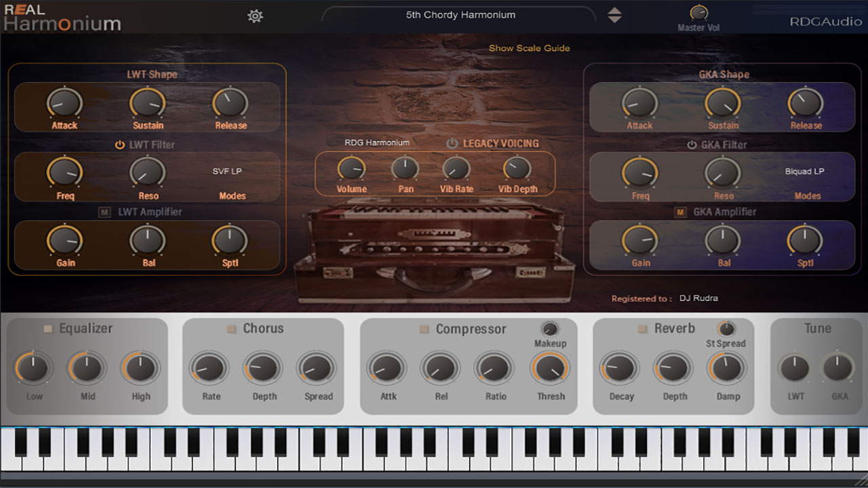Click the center Volume knob
This screenshot has height=488, width=868.
pyautogui.click(x=351, y=168)
